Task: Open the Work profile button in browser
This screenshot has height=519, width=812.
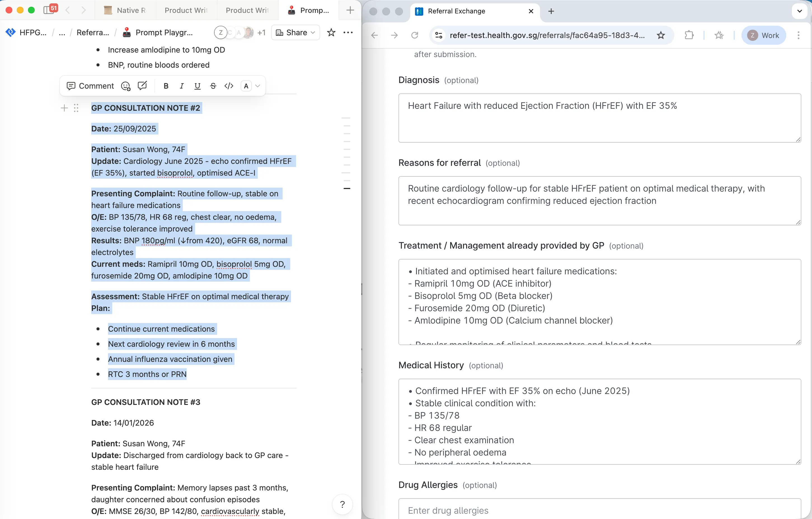Action: [763, 36]
